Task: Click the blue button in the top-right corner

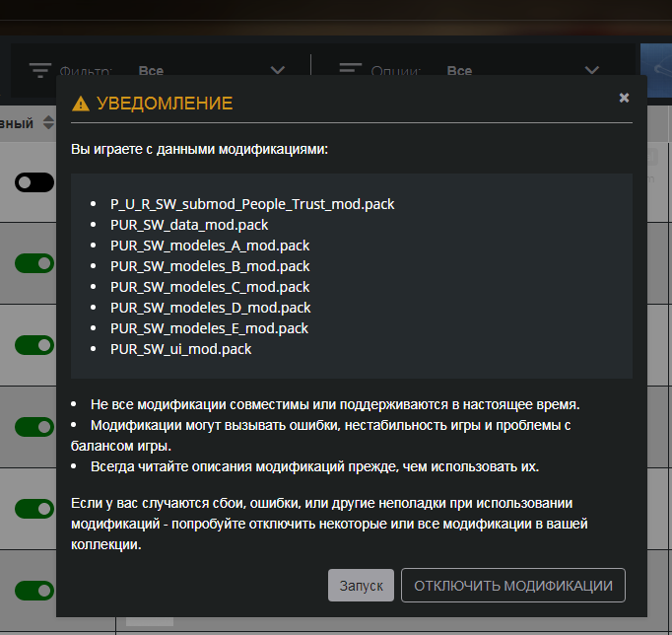Action: pyautogui.click(x=655, y=69)
